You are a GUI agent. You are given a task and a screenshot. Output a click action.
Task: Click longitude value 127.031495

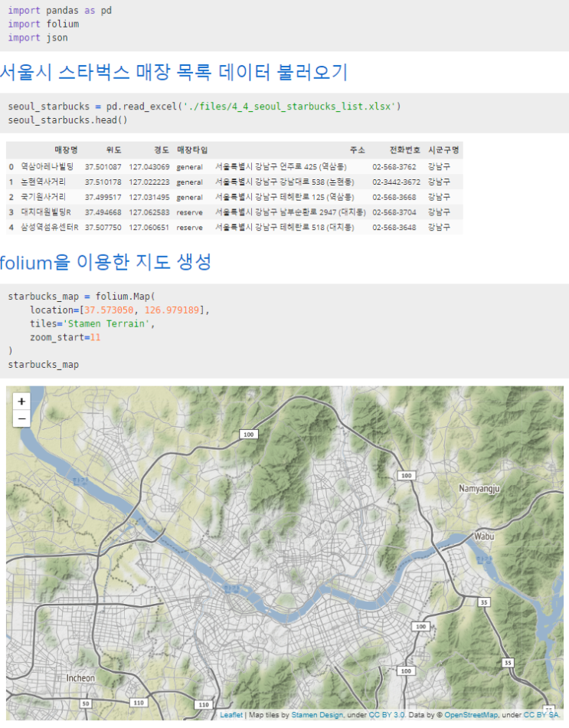149,197
